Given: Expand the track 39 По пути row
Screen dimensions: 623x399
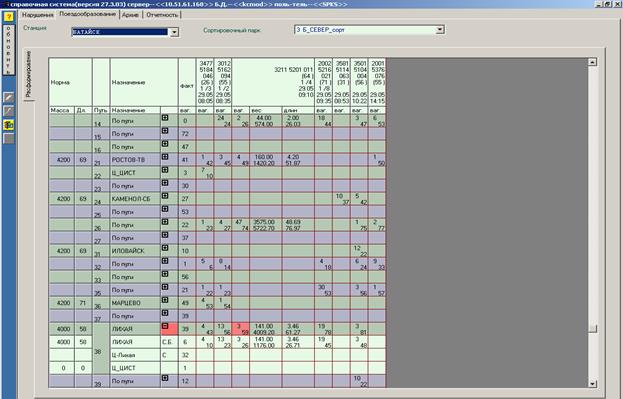Looking at the screenshot, I should tap(165, 378).
